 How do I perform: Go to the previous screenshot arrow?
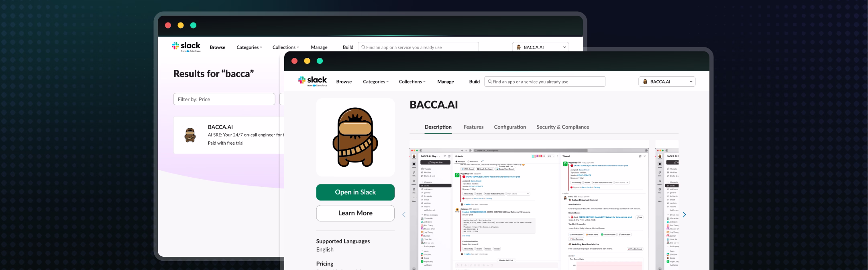point(404,215)
